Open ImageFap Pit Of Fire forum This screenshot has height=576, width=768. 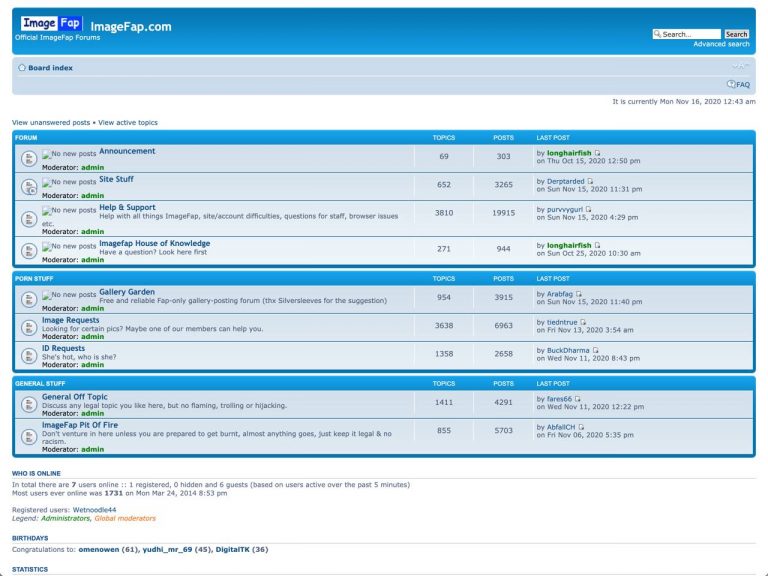[x=80, y=425]
